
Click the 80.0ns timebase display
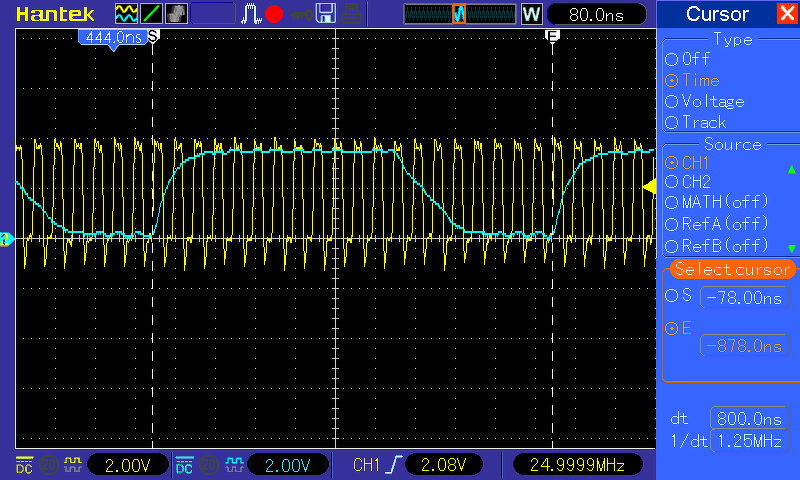pos(596,14)
